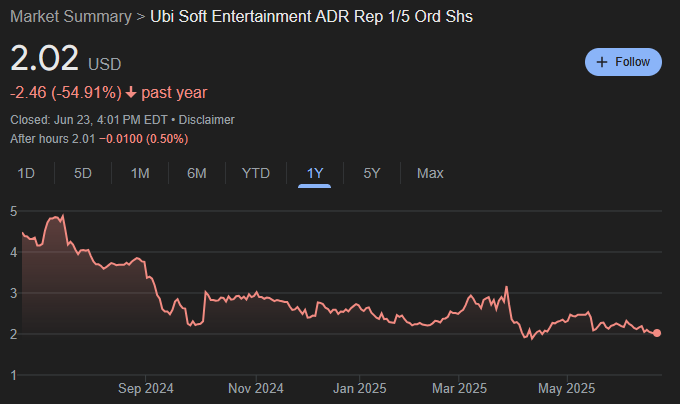
Task: Click the Sep 2024 axis label
Action: (x=146, y=388)
